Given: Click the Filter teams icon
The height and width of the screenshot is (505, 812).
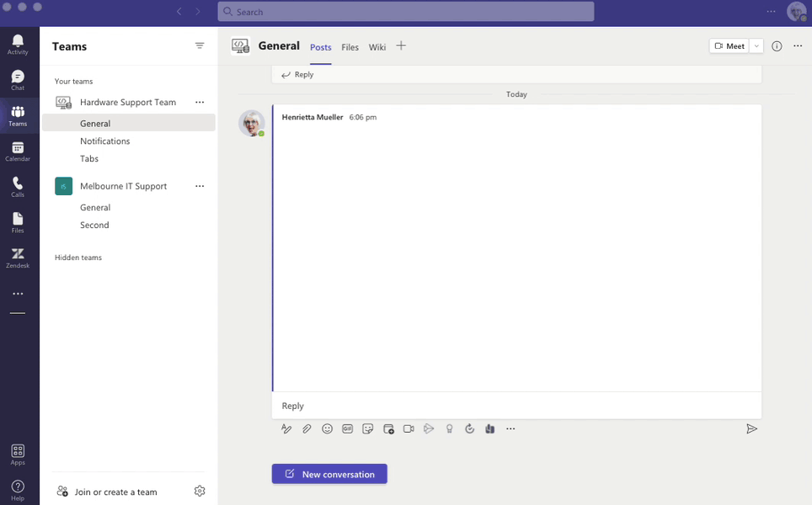Looking at the screenshot, I should coord(200,45).
